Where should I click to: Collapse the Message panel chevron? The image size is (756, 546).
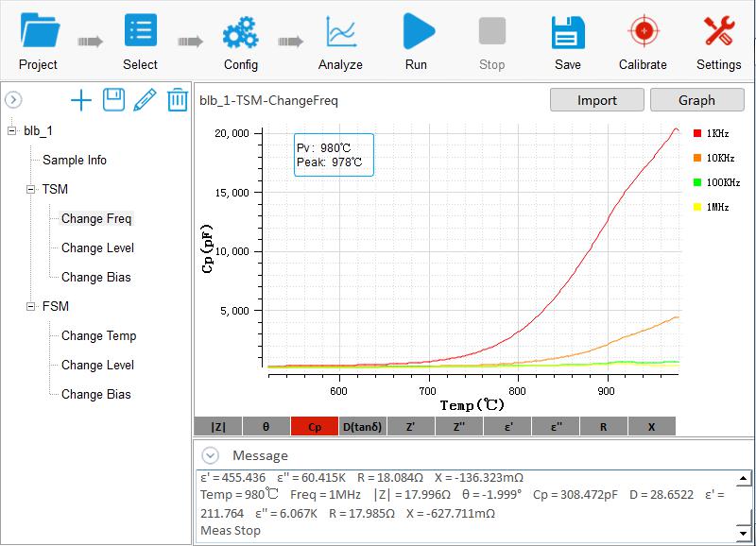[x=211, y=455]
